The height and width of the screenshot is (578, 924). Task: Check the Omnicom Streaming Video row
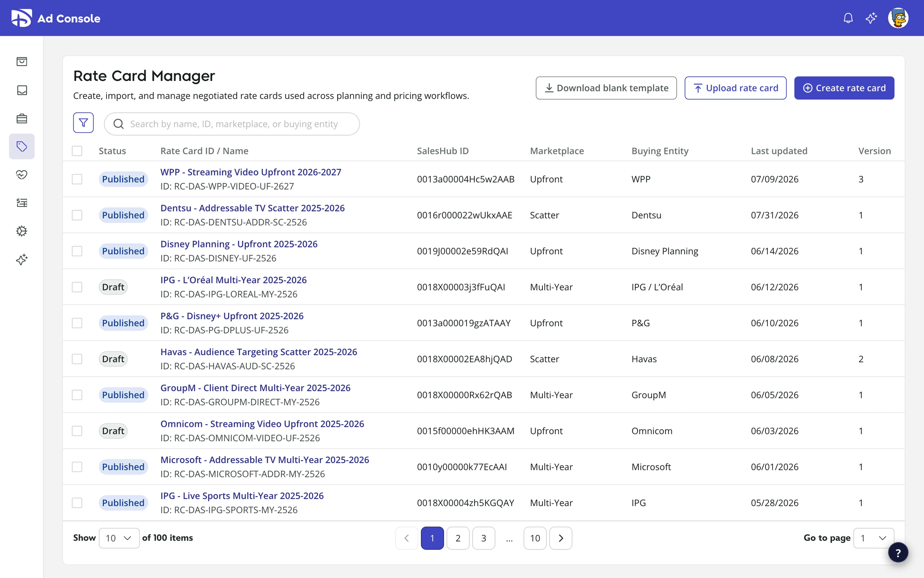click(x=77, y=431)
